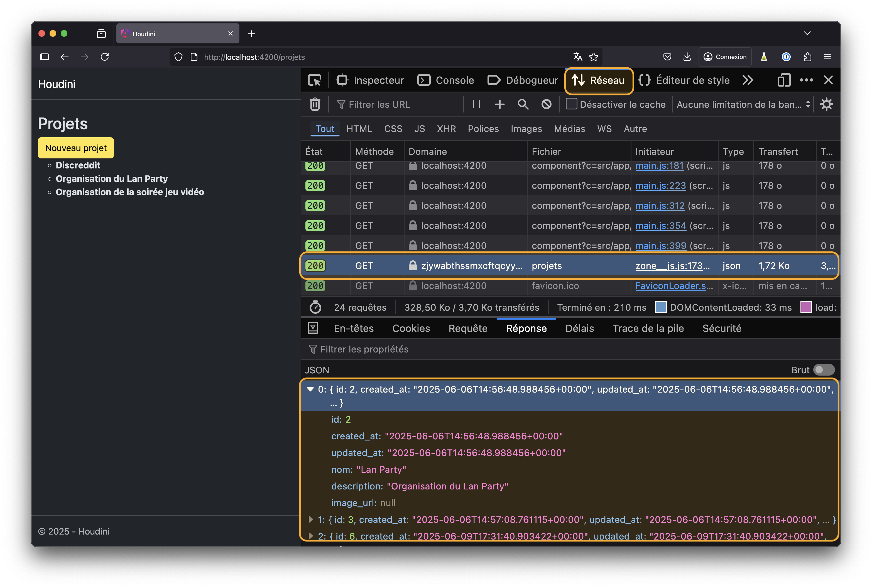The width and height of the screenshot is (872, 588).
Task: Bookmark page with star icon
Action: tap(594, 57)
